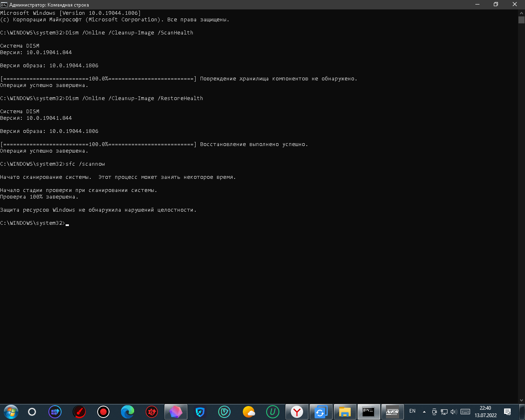Screen dimensions: 525x420
Task: Switch to Yandex Browser in the taskbar
Action: [297, 412]
